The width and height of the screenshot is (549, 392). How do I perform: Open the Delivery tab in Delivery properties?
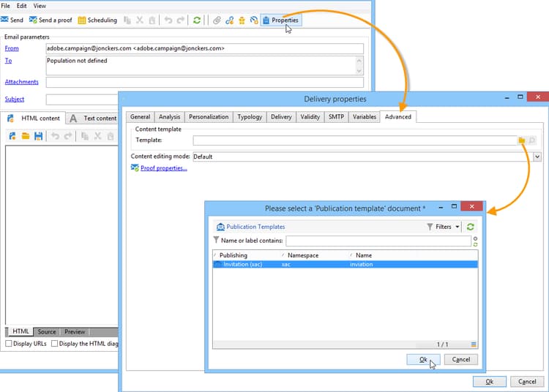(x=281, y=117)
